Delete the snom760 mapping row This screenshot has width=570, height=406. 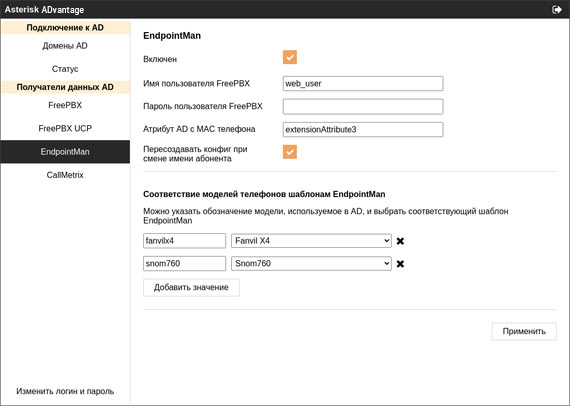point(400,264)
